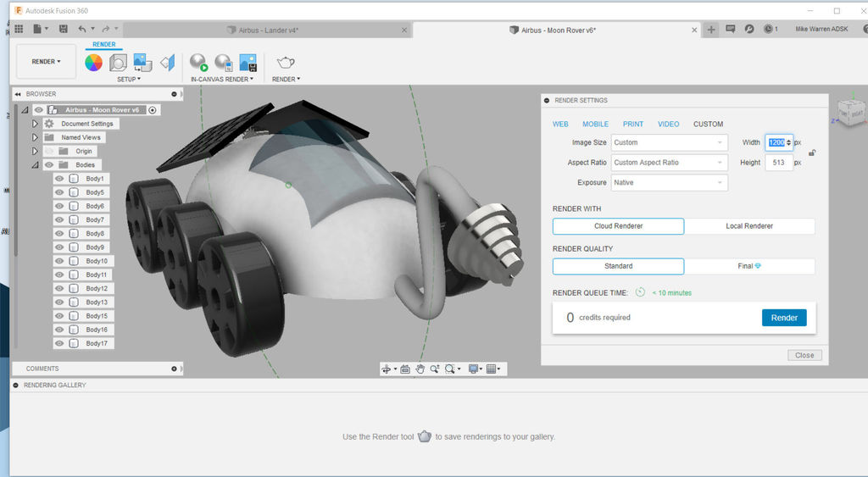
Task: Open the comments speech bubble icon
Action: (x=730, y=29)
